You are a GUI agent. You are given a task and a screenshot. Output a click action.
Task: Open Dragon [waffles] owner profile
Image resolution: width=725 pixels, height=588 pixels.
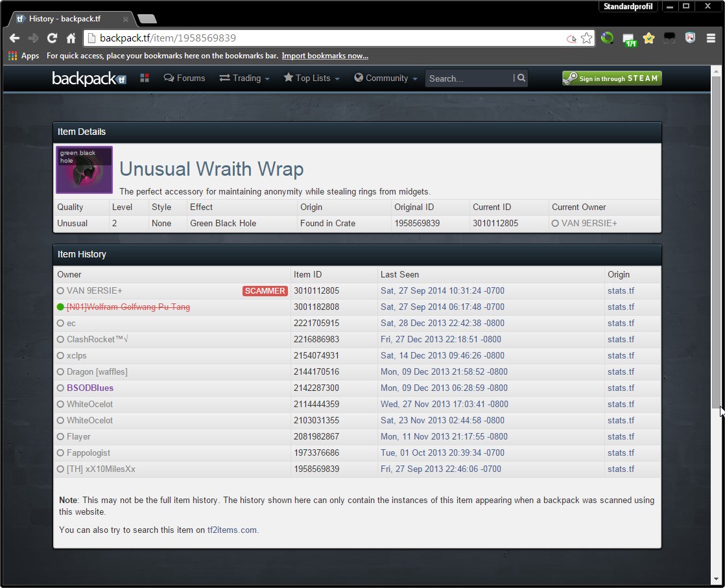97,371
